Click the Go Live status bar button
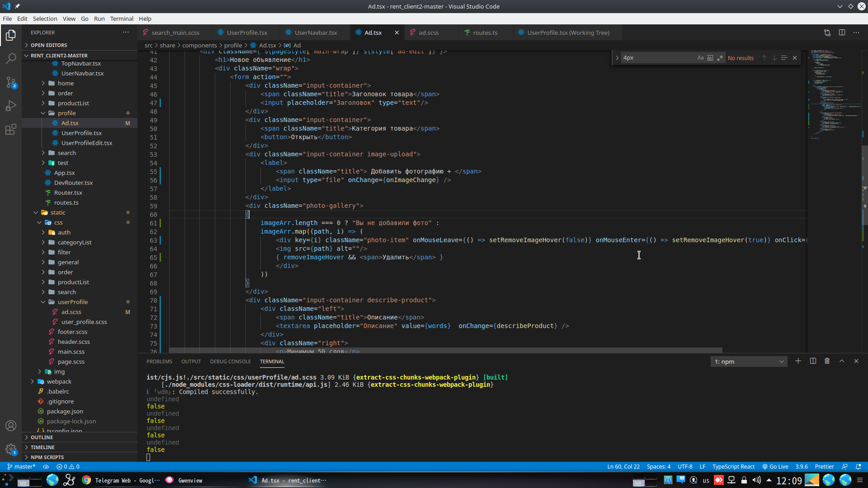 click(775, 466)
